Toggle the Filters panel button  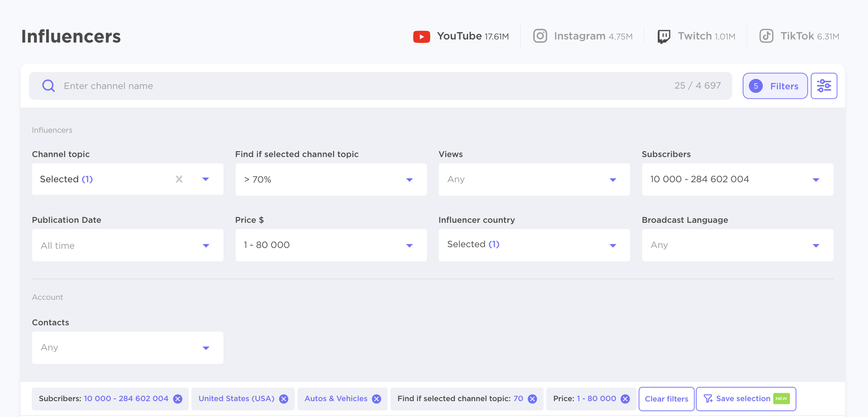pos(775,86)
